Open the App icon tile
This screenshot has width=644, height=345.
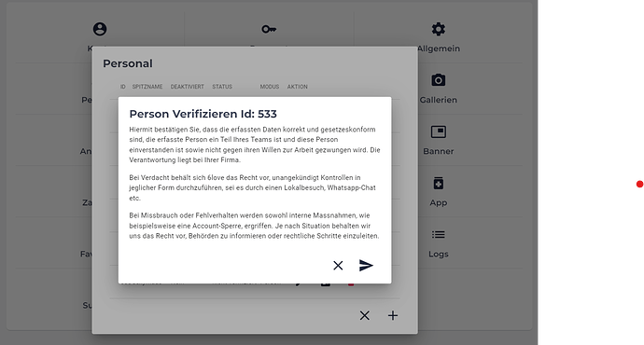439,184
